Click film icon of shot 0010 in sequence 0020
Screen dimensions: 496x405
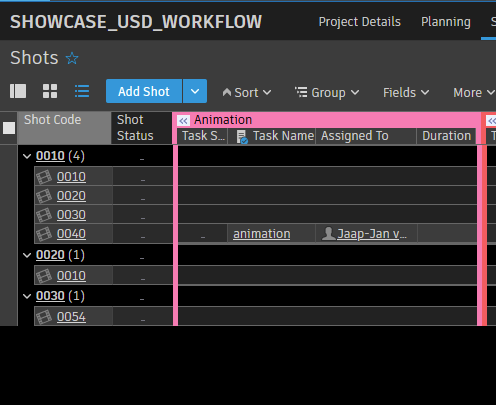[44, 276]
